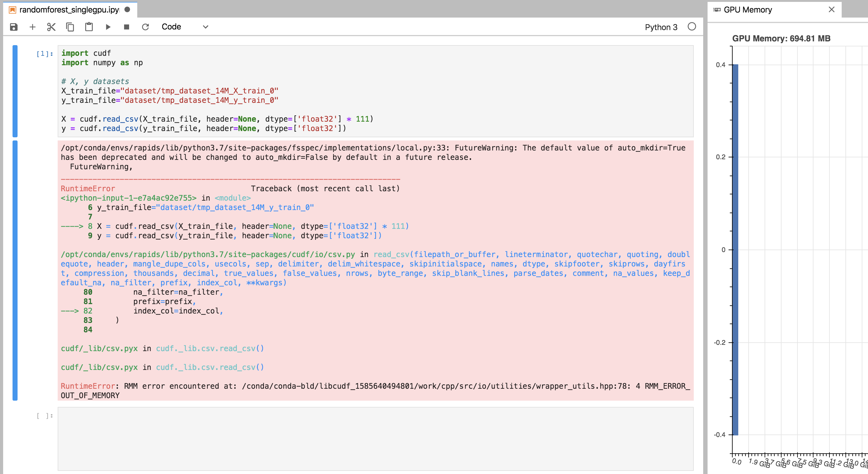Select the cudf read_csv traceback link
Viewport: 868px width, 474px height.
pos(209,349)
